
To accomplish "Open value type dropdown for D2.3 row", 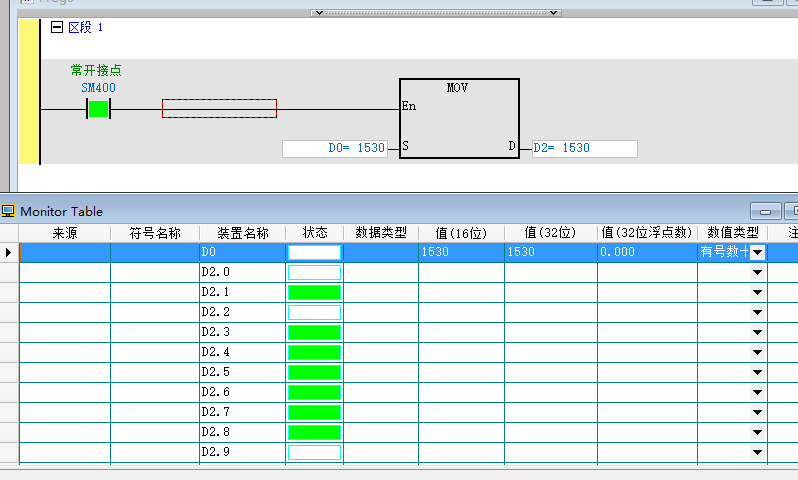I will [x=757, y=332].
